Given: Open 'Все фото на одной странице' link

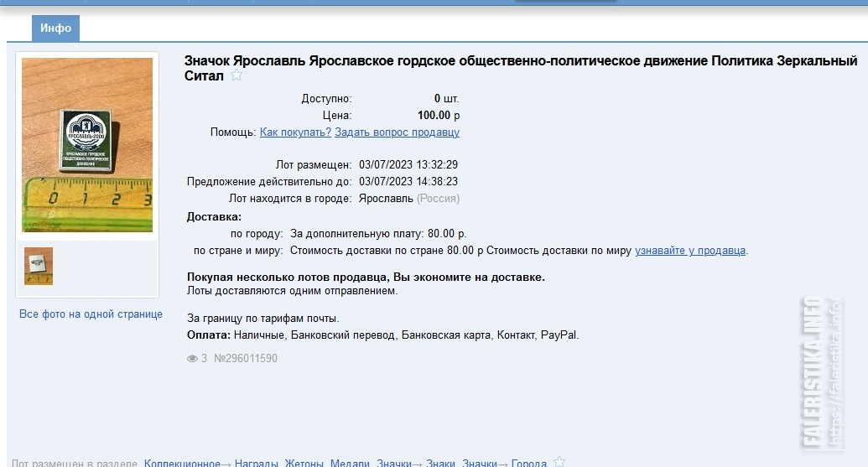Looking at the screenshot, I should point(91,314).
